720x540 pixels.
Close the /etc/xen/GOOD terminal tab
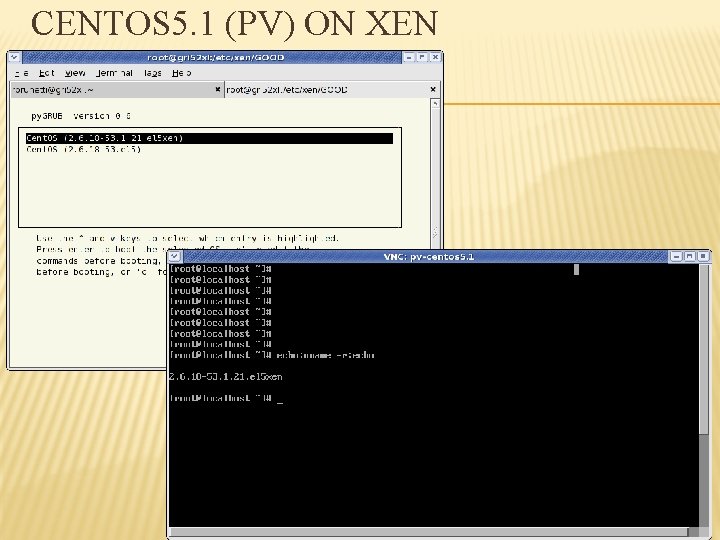click(433, 90)
